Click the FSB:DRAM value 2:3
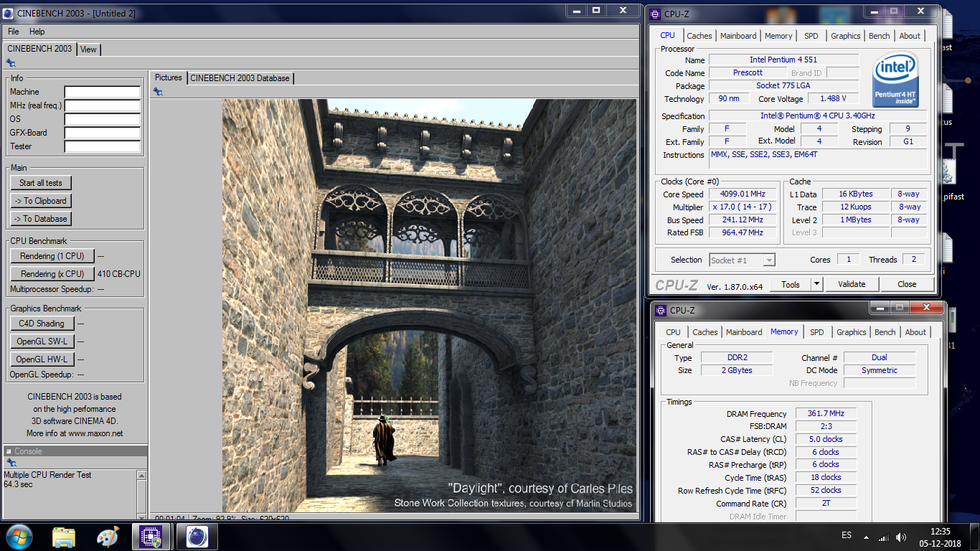This screenshot has width=980, height=551. click(826, 427)
